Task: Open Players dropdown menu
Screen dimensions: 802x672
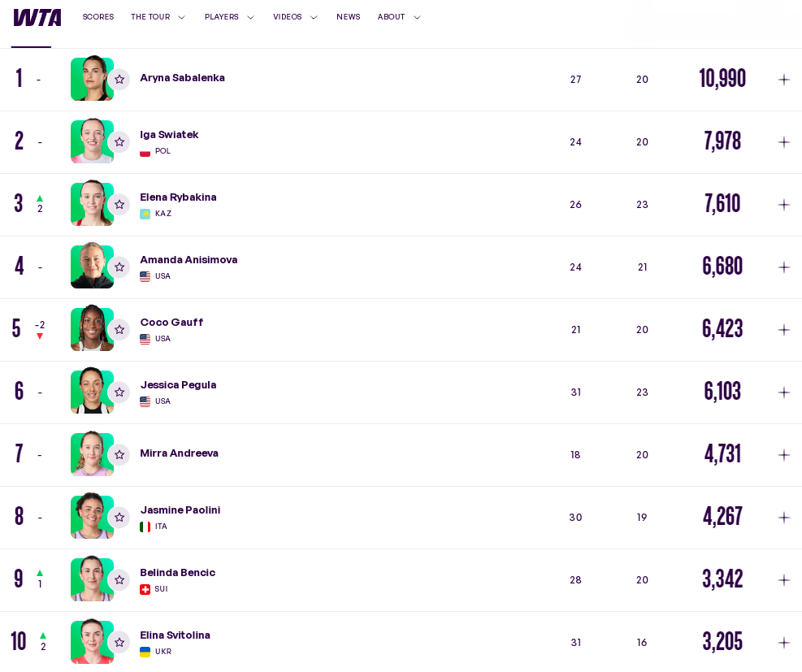Action: point(229,17)
